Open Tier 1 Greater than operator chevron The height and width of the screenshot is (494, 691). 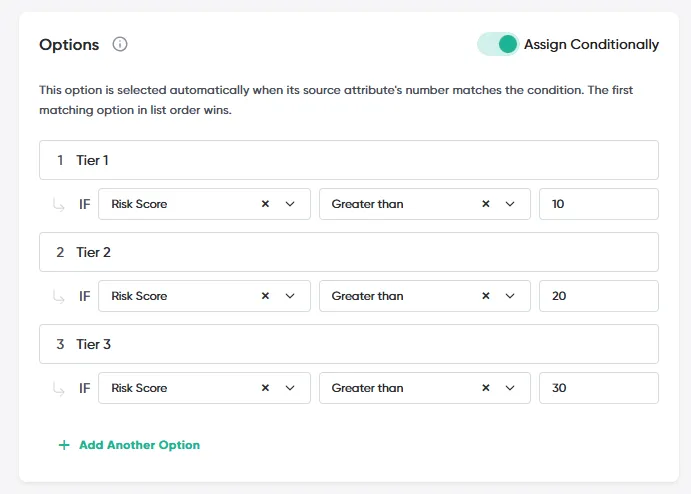(x=510, y=204)
